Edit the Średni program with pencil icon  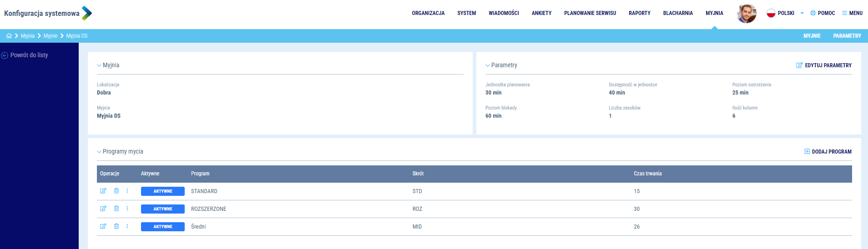pos(103,226)
